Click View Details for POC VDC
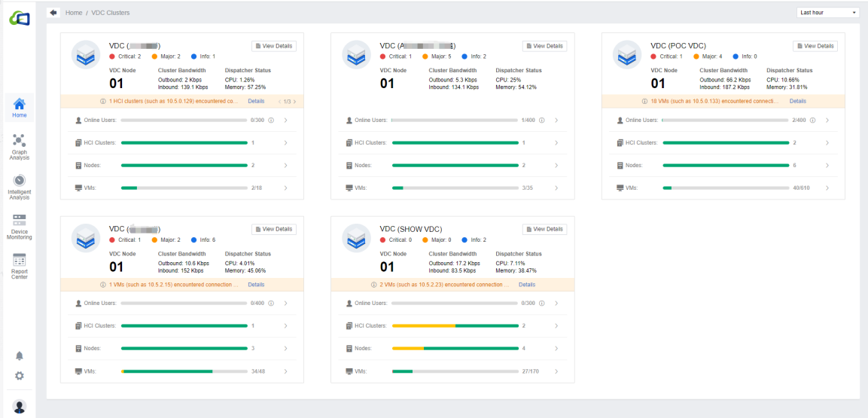The width and height of the screenshot is (868, 418). pos(815,46)
